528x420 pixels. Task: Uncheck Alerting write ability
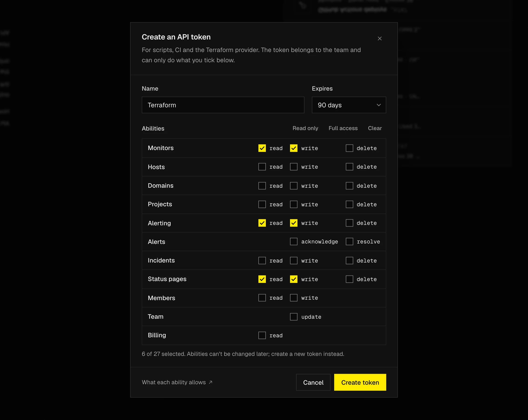294,223
